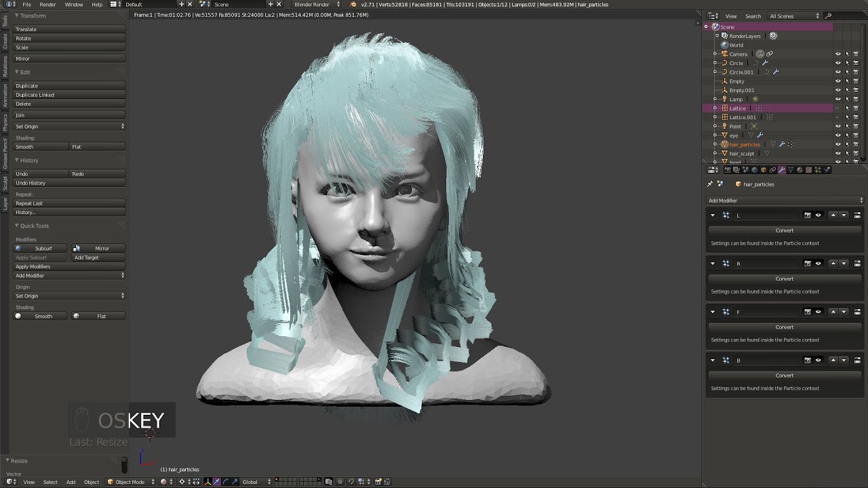
Task: Click the Circle object's wrench icon in outliner
Action: click(x=765, y=63)
